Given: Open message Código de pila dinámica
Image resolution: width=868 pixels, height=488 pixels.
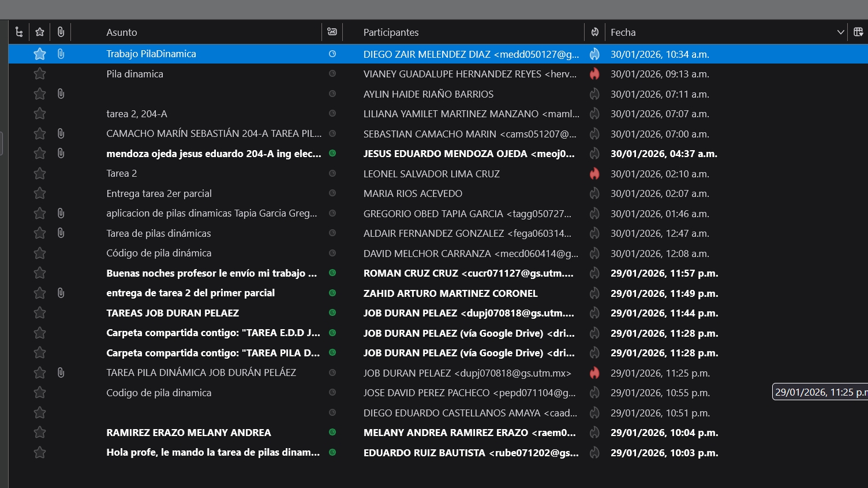Looking at the screenshot, I should pyautogui.click(x=159, y=254).
